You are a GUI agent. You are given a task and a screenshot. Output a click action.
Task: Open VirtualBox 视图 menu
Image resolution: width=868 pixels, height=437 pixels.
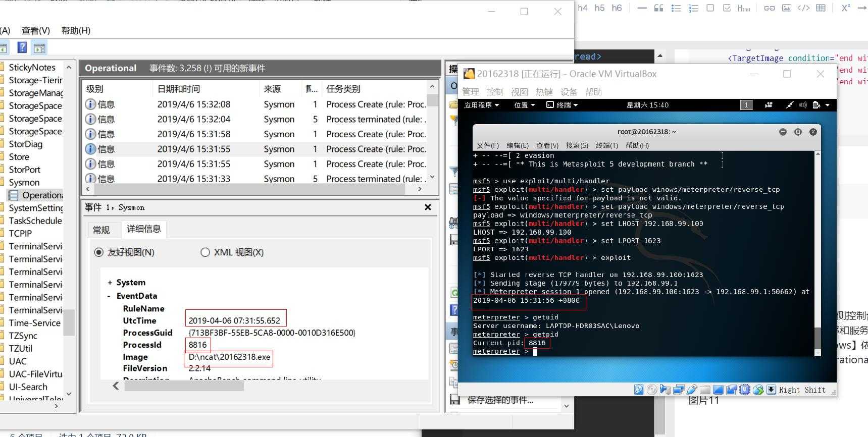point(519,92)
